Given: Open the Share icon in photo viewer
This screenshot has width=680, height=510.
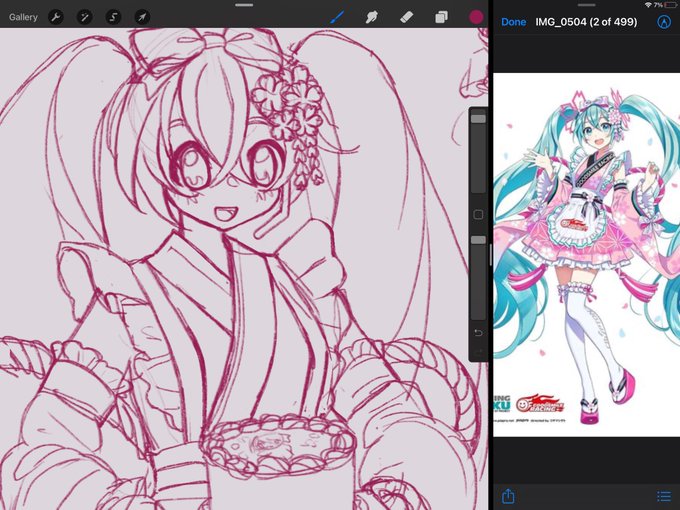Looking at the screenshot, I should (508, 496).
